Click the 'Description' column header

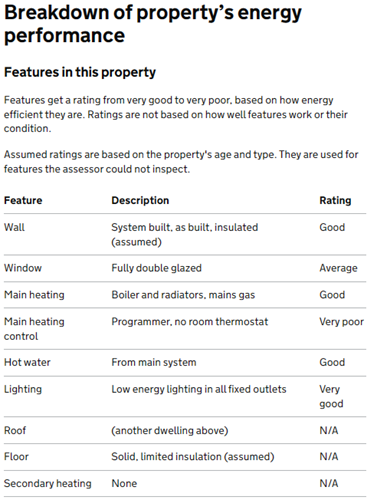coord(140,200)
